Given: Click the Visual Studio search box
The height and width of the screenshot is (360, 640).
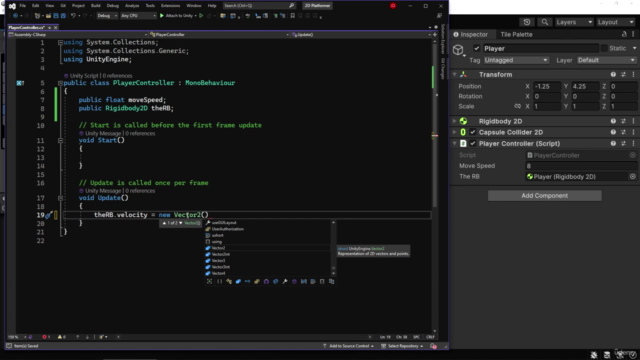Looking at the screenshot, I should tap(259, 6).
